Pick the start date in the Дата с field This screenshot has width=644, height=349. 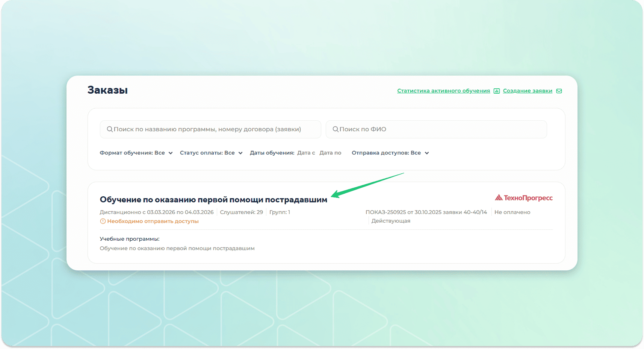coord(306,153)
